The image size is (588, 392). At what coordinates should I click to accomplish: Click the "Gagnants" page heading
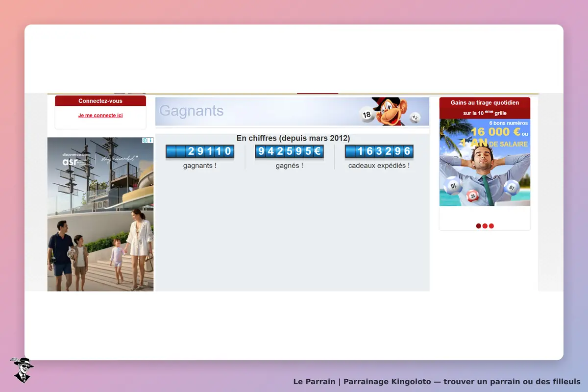tap(192, 111)
